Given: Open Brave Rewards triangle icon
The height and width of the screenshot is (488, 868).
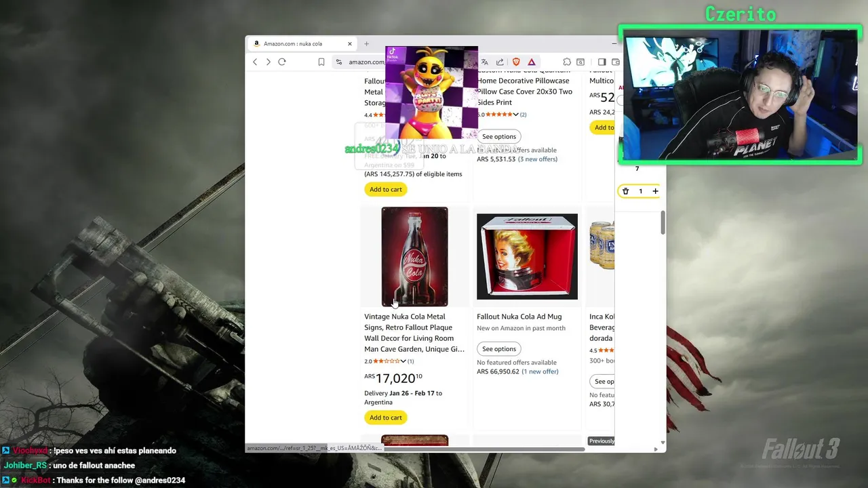Looking at the screenshot, I should click(532, 62).
